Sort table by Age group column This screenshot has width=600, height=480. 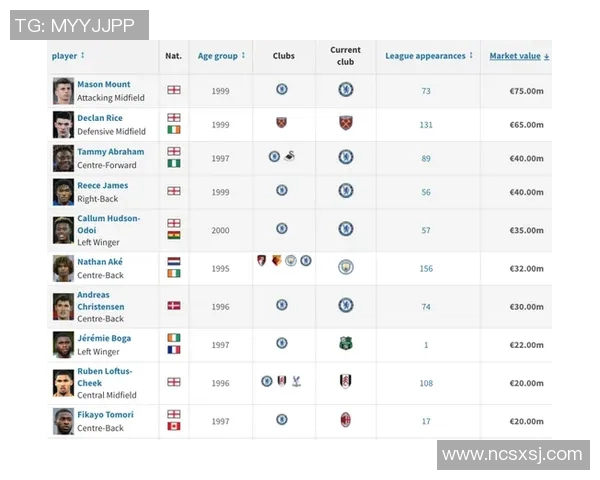[x=221, y=56]
